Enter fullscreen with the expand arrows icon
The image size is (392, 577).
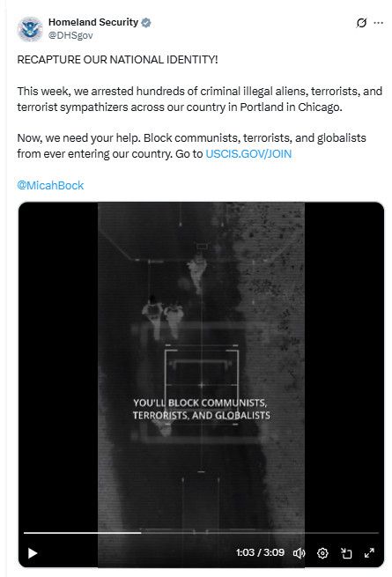pos(369,552)
